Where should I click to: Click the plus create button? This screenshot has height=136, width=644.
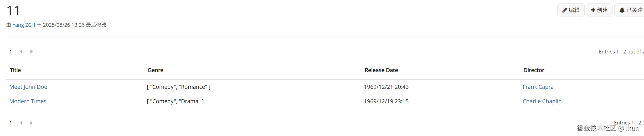pos(599,10)
